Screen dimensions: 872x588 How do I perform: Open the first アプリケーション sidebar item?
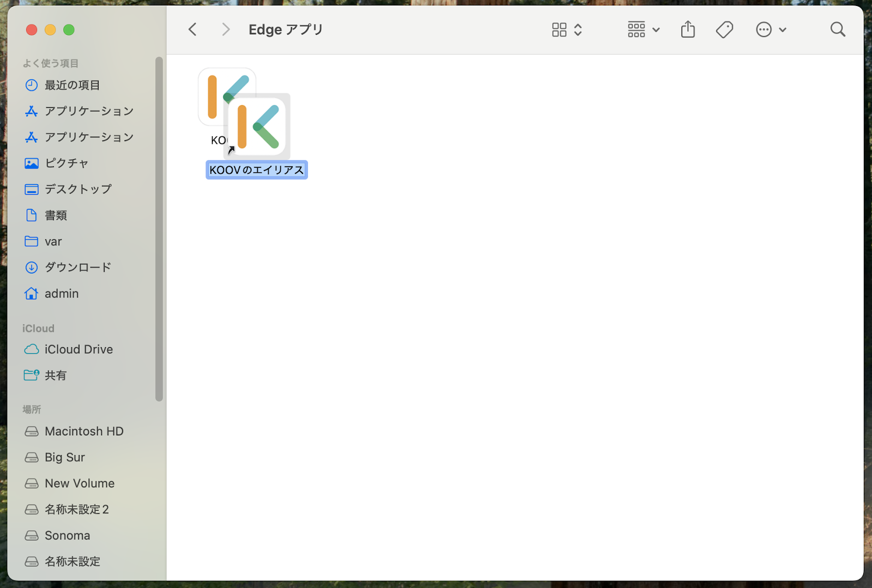tap(79, 111)
